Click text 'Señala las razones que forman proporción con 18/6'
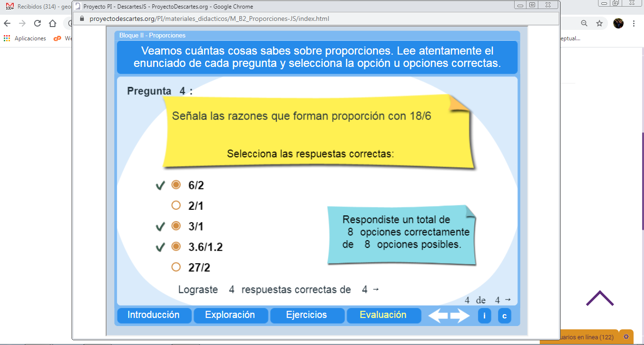The height and width of the screenshot is (345, 644). tap(301, 116)
